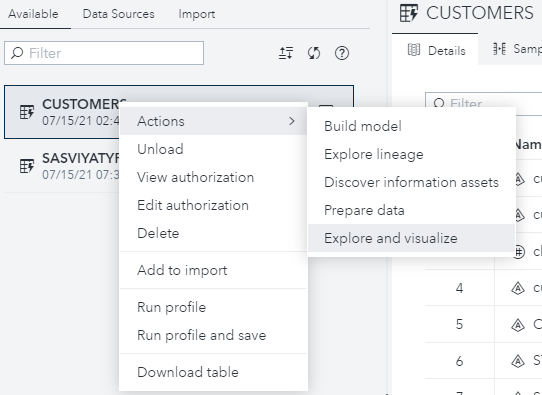Choose Download table
Screen dimensions: 542x395
click(213, 372)
